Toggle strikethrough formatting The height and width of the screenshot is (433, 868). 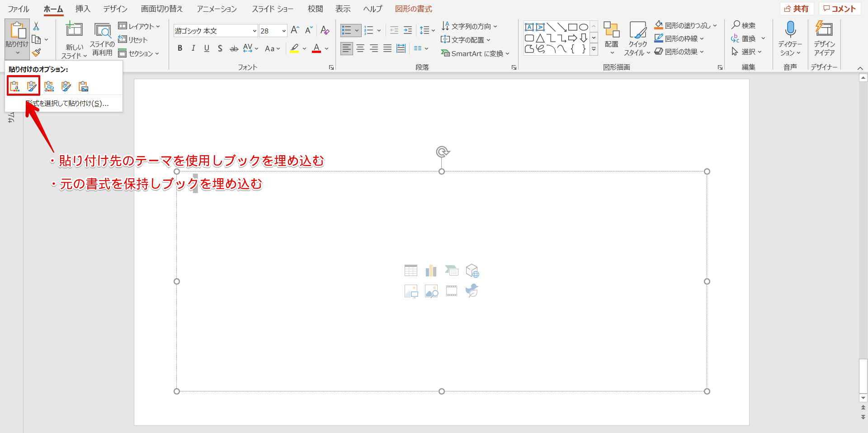pyautogui.click(x=234, y=48)
